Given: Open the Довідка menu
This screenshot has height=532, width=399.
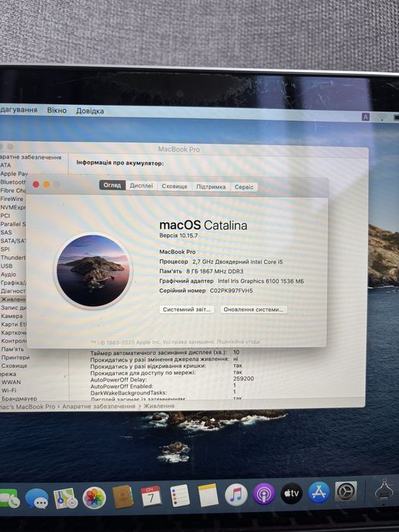Looking at the screenshot, I should click(90, 111).
